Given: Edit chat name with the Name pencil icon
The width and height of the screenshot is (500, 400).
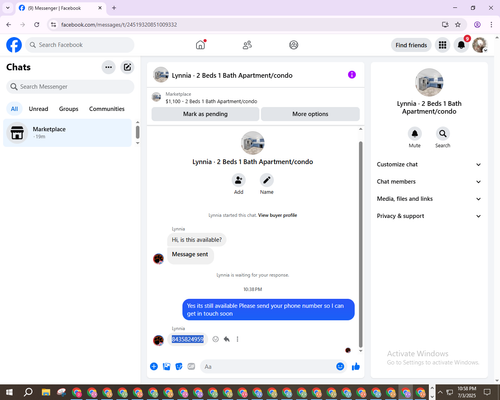Looking at the screenshot, I should pos(267,180).
